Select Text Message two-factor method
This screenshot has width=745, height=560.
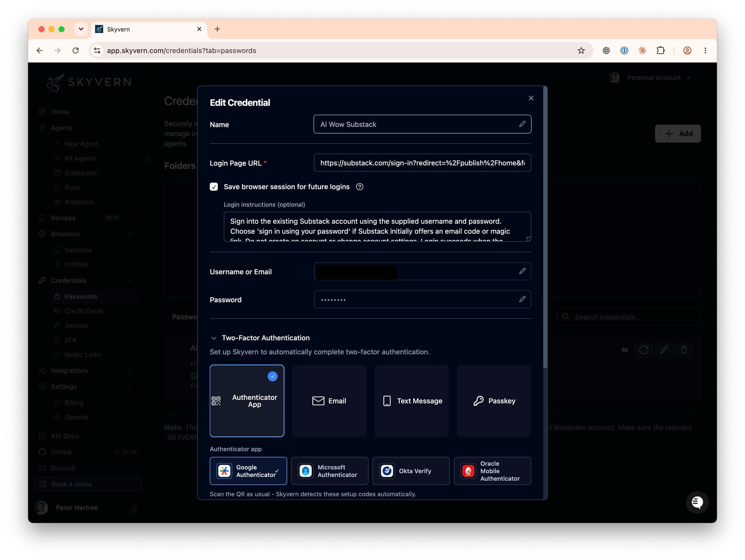411,401
